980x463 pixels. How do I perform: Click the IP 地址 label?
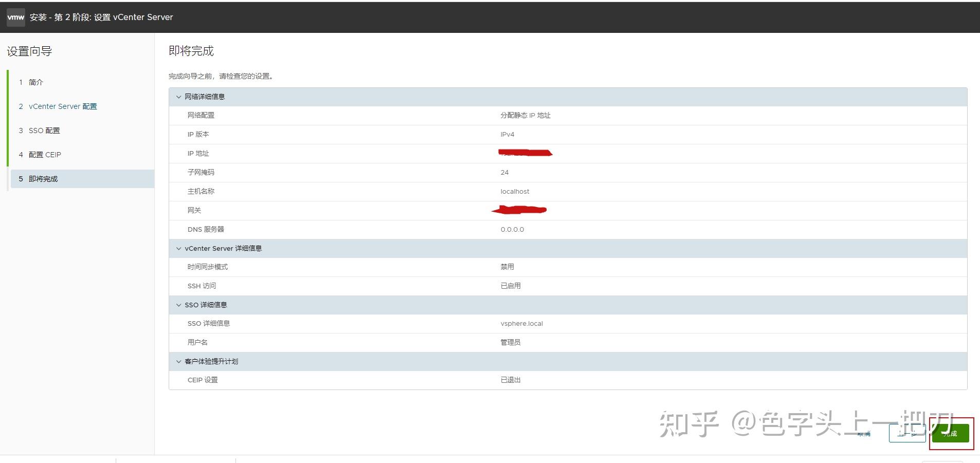pyautogui.click(x=198, y=154)
